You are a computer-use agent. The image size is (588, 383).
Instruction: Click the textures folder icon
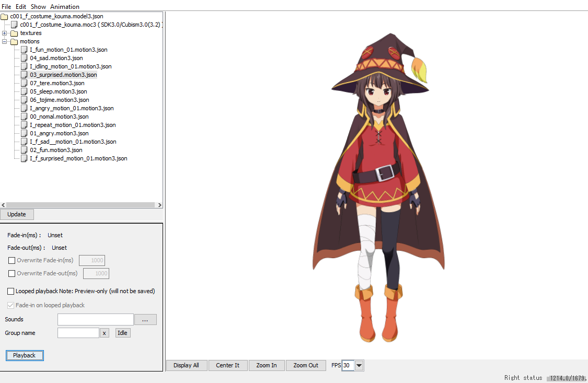click(x=14, y=33)
